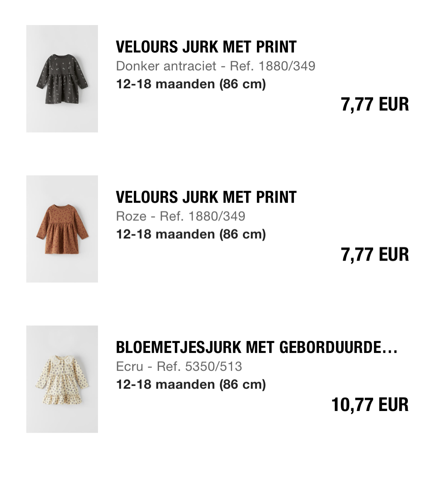Select the size text of the Roze dress
The height and width of the screenshot is (479, 448).
[x=191, y=234]
